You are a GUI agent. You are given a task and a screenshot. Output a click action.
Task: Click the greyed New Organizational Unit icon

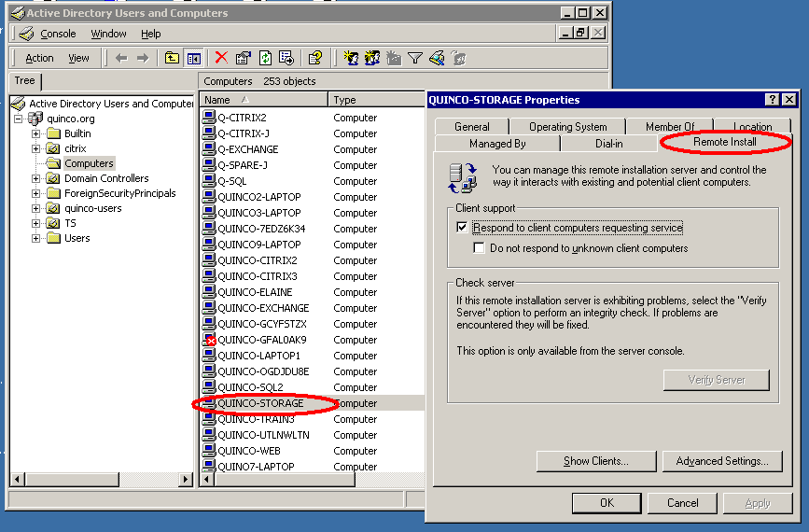394,58
